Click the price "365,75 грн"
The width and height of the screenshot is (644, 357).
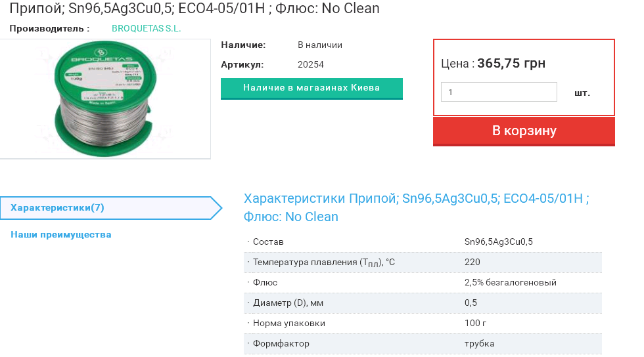point(511,64)
